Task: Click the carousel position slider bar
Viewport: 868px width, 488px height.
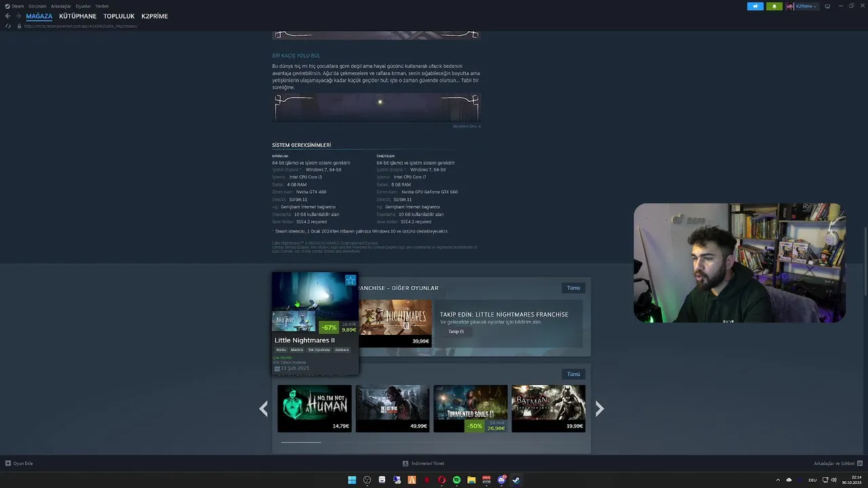Action: click(x=301, y=442)
